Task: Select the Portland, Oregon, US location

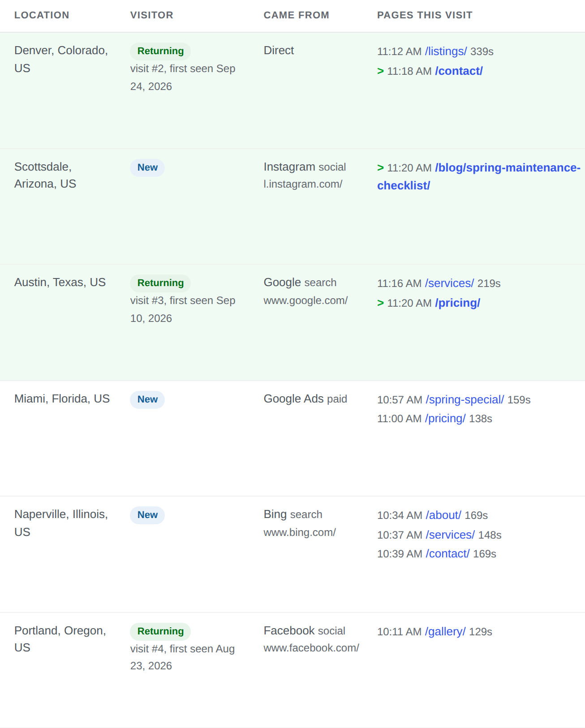Action: 60,639
